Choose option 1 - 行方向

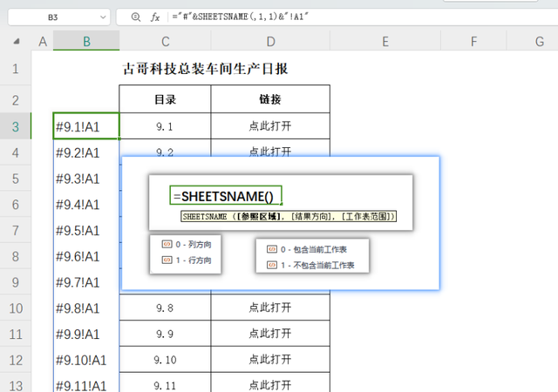(x=187, y=260)
